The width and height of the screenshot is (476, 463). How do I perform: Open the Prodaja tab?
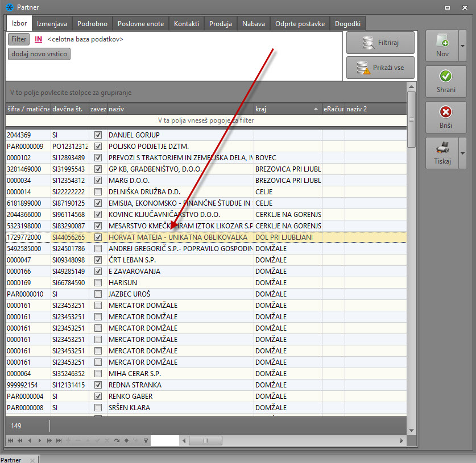click(221, 24)
